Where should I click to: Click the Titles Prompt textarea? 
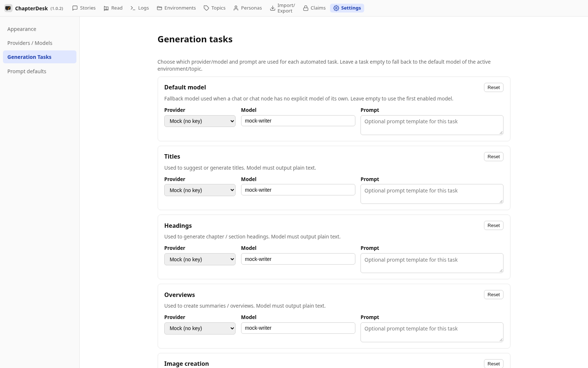[x=432, y=194]
